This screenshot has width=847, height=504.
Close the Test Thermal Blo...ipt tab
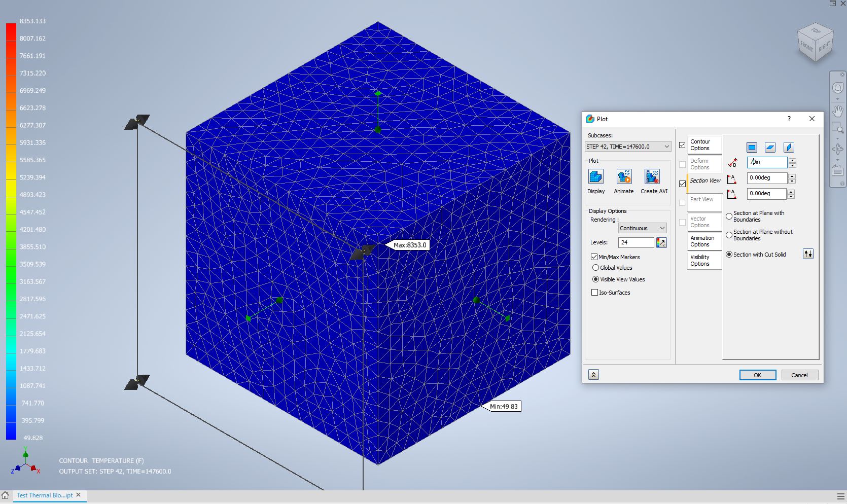(79, 495)
